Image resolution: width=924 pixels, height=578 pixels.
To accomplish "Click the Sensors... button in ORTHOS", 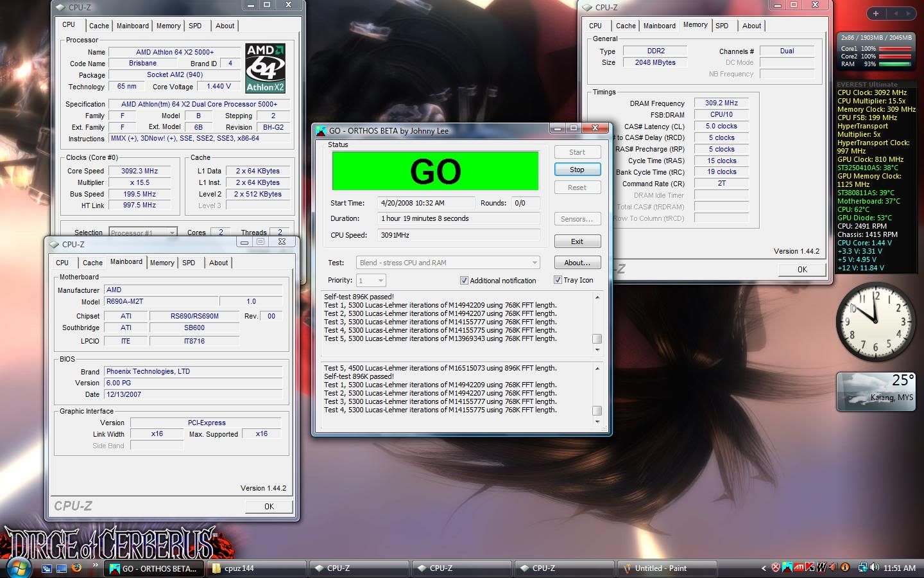I will point(577,219).
